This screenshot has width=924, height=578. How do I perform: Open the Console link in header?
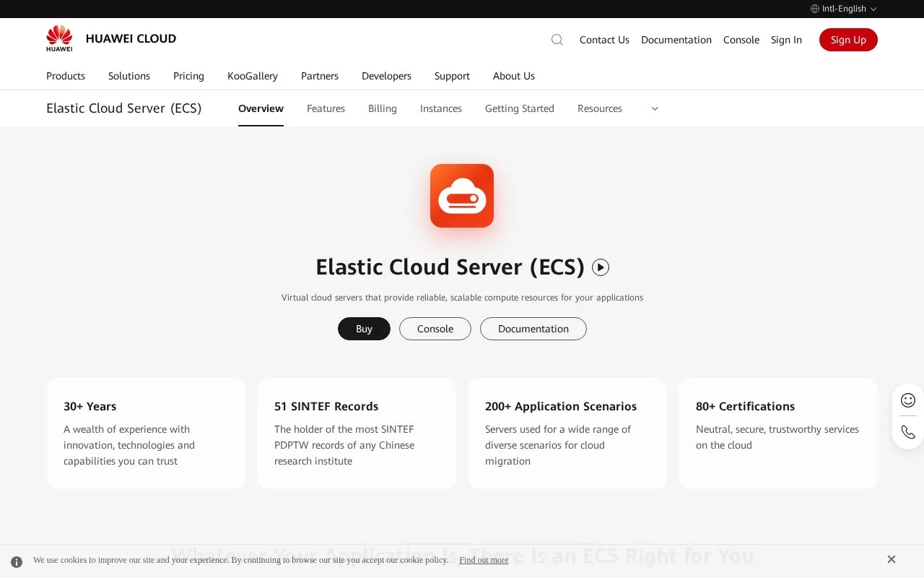741,40
